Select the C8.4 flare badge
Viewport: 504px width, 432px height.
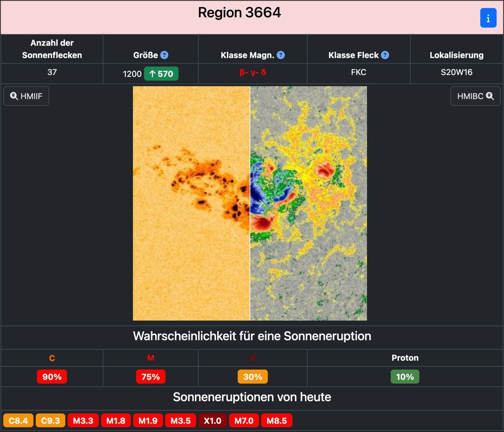(18, 421)
